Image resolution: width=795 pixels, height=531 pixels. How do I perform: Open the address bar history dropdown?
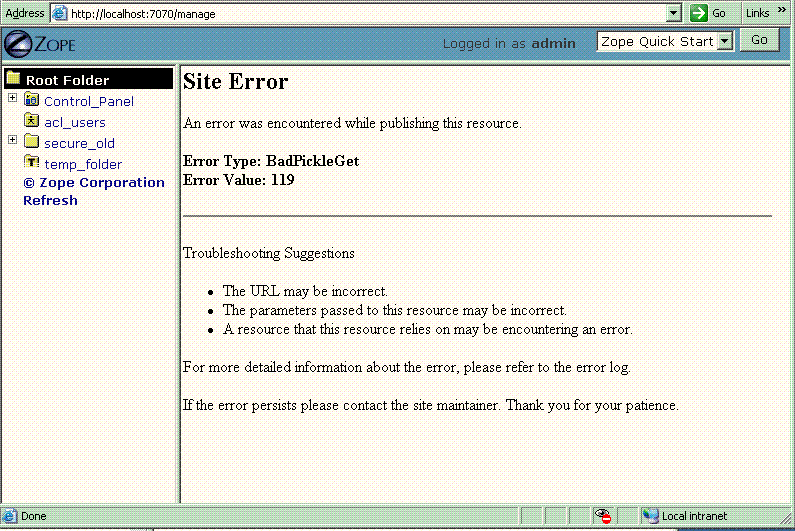click(x=674, y=13)
